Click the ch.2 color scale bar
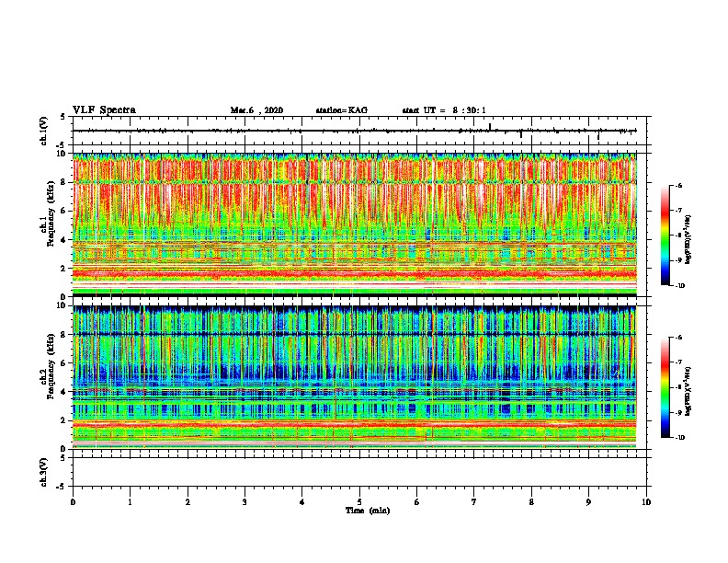 [665, 387]
